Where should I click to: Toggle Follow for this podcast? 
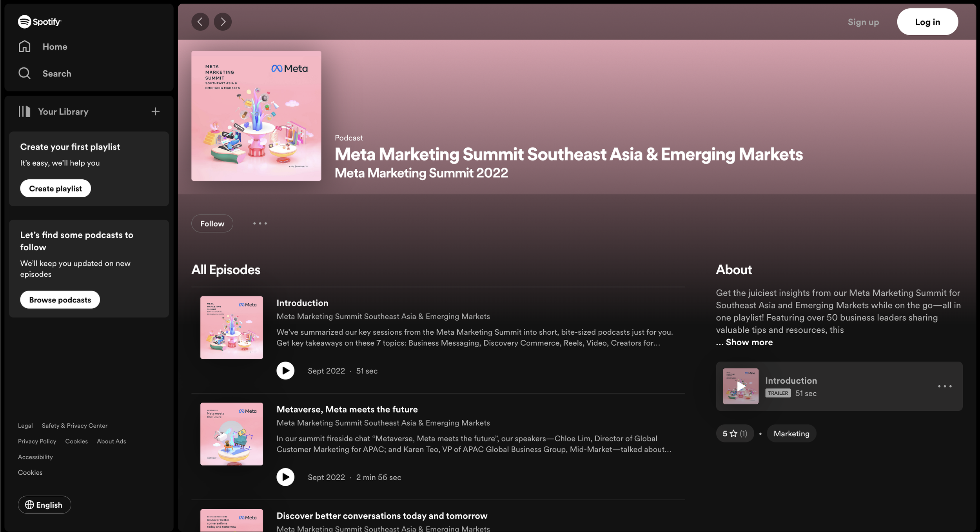click(x=212, y=223)
